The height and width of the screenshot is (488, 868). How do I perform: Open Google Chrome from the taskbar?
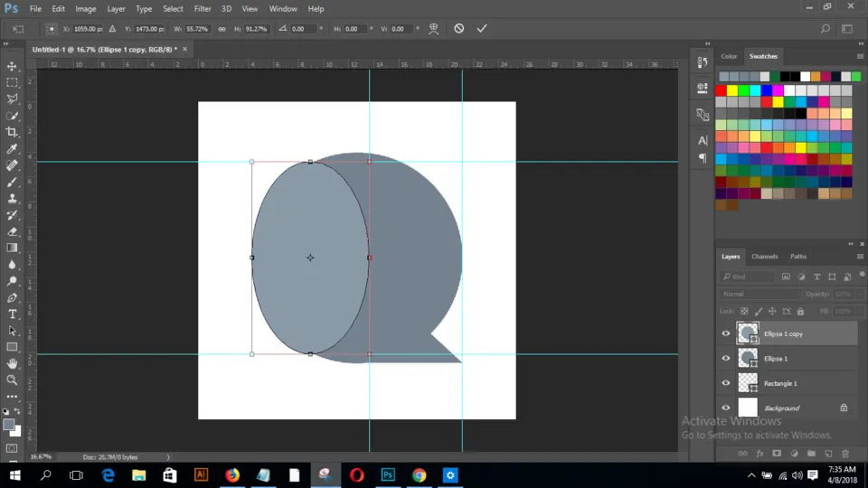pos(419,475)
